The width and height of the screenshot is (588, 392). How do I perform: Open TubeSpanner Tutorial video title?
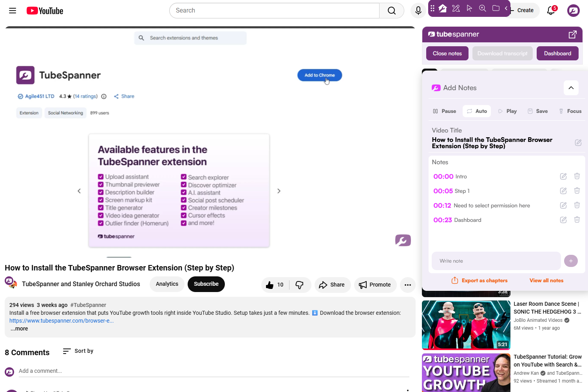coord(548,361)
